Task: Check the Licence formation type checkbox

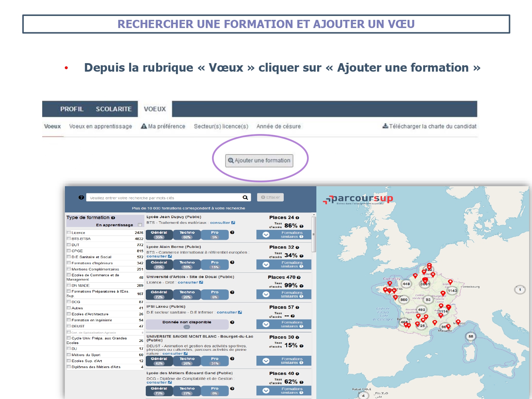Action: click(69, 233)
